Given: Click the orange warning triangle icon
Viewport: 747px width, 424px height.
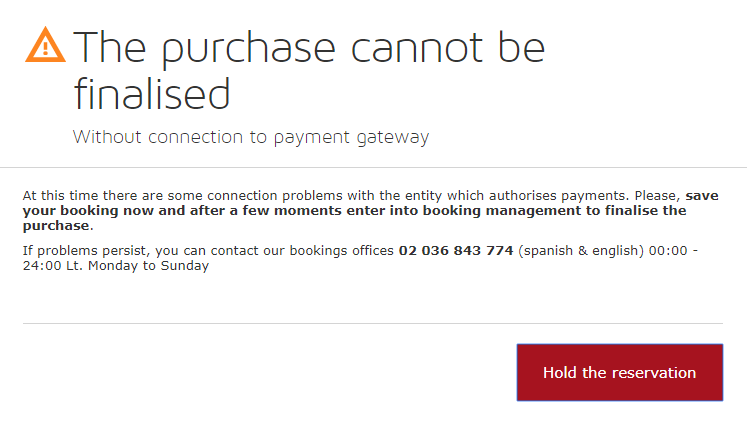Looking at the screenshot, I should coord(45,45).
